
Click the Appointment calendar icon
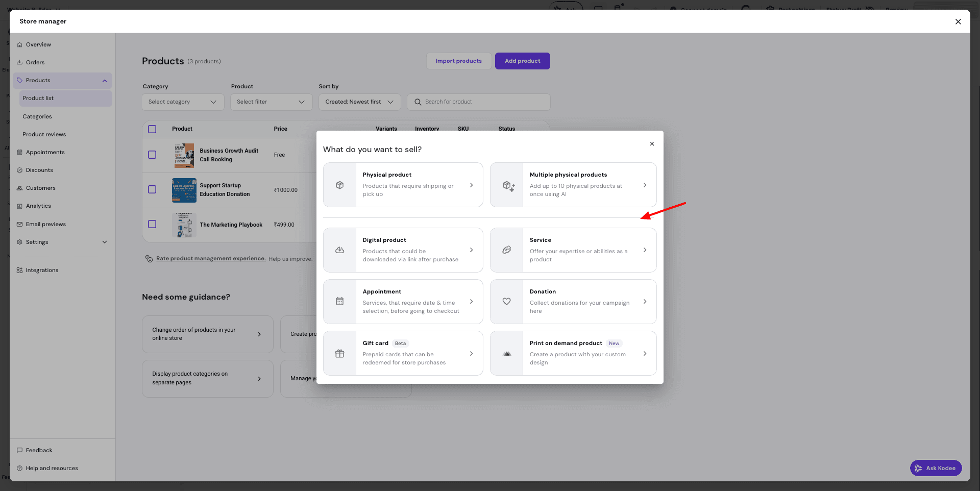(339, 302)
